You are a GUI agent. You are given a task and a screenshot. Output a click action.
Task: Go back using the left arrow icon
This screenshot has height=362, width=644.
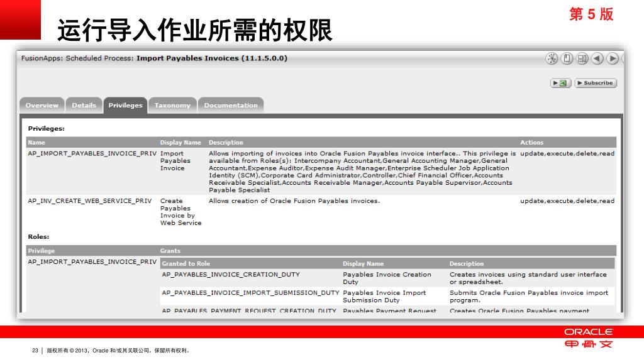point(597,58)
